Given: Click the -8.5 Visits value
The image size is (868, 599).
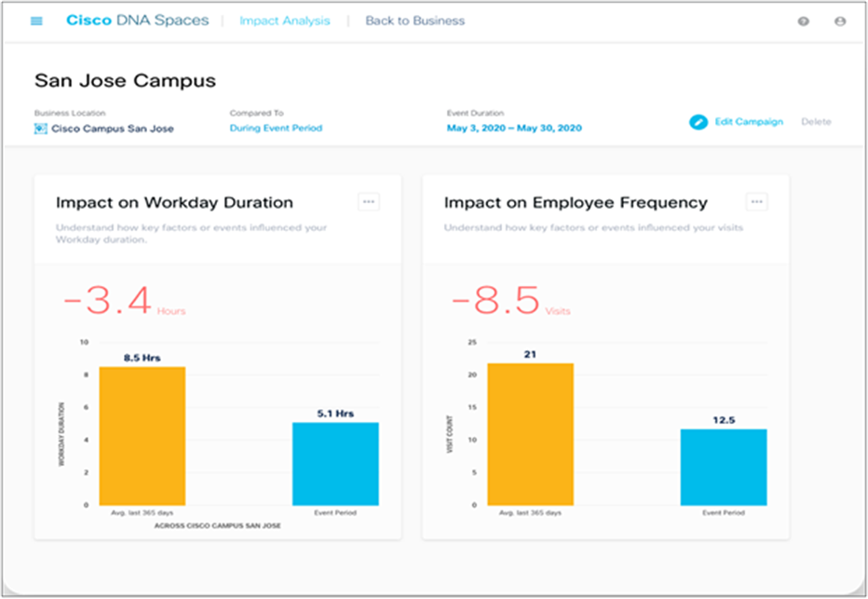Looking at the screenshot, I should [511, 301].
